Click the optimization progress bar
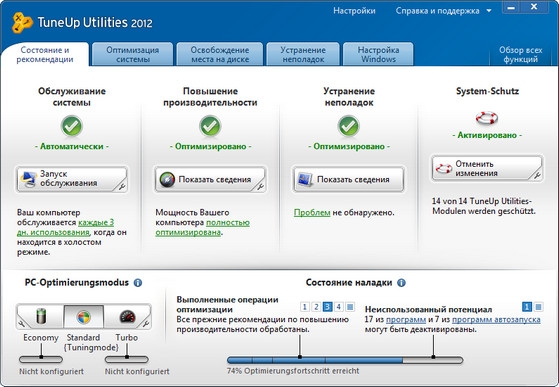Viewport: 559px width, 387px height. [345, 360]
